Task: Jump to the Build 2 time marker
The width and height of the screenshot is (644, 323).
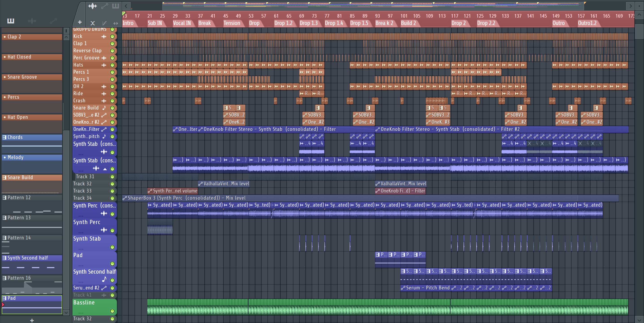Action: pos(409,23)
